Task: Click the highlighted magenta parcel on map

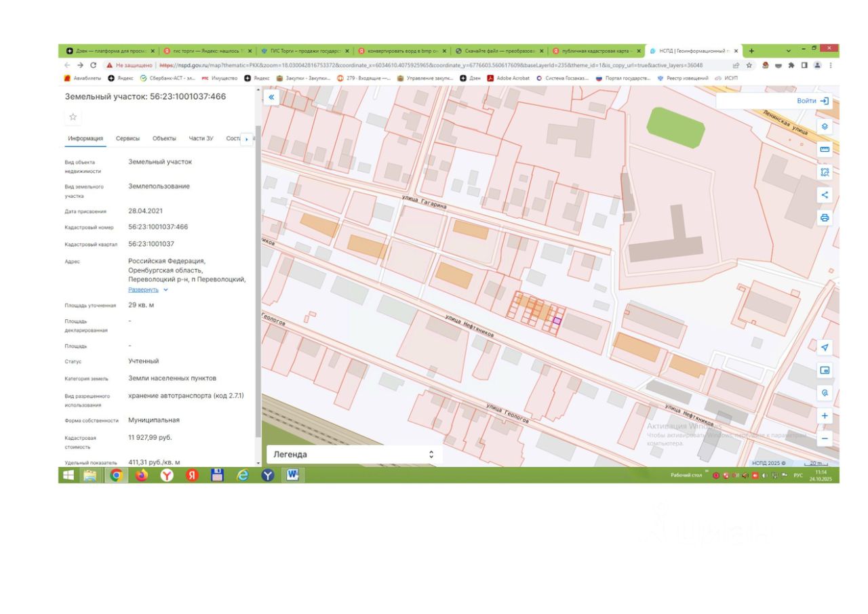Action: tap(557, 320)
